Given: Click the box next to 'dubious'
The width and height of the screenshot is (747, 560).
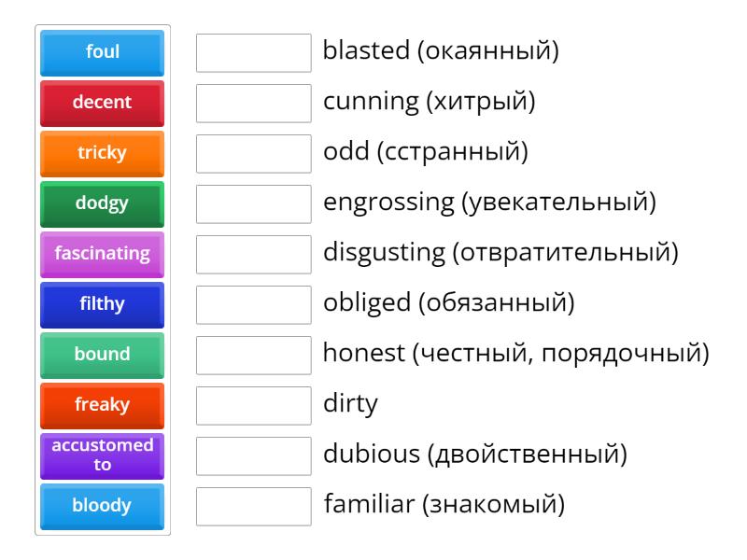Looking at the screenshot, I should pos(254,456).
